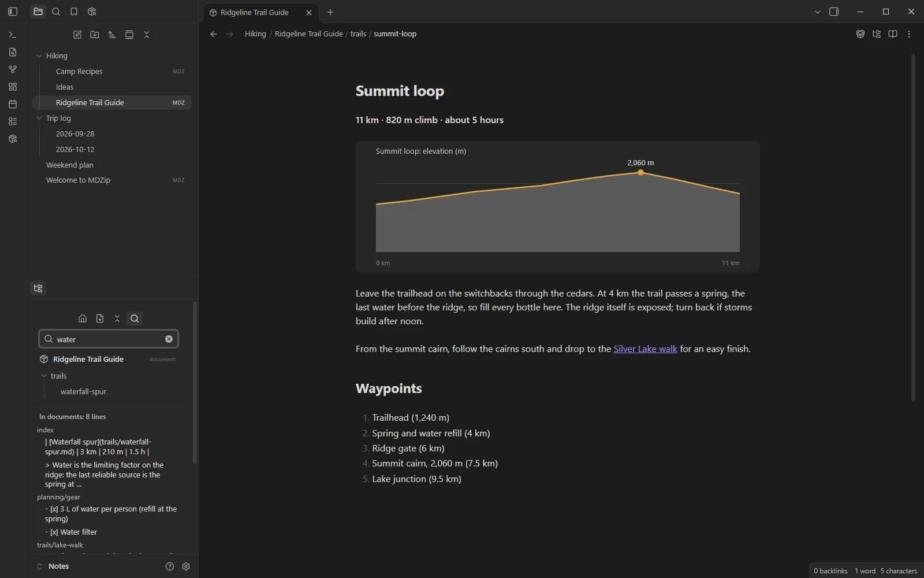Viewport: 924px width, 578px height.
Task: Open the Camp Recipes file
Action: click(112, 72)
